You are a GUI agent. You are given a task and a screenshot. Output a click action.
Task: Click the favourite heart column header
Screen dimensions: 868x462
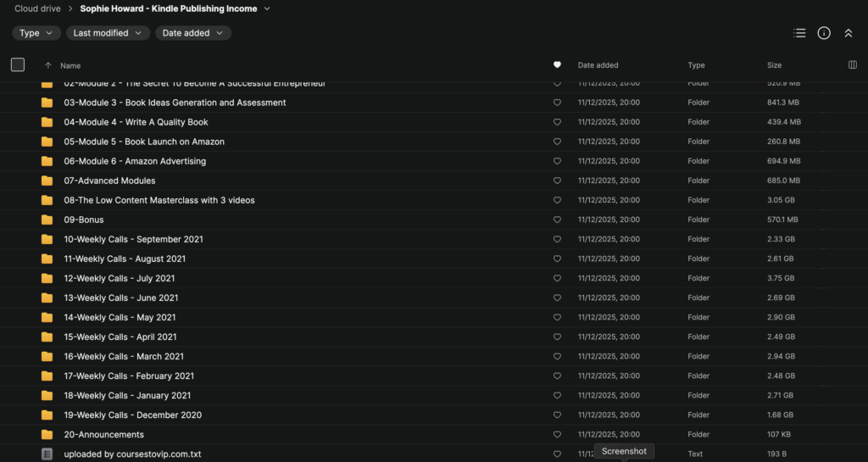point(557,65)
